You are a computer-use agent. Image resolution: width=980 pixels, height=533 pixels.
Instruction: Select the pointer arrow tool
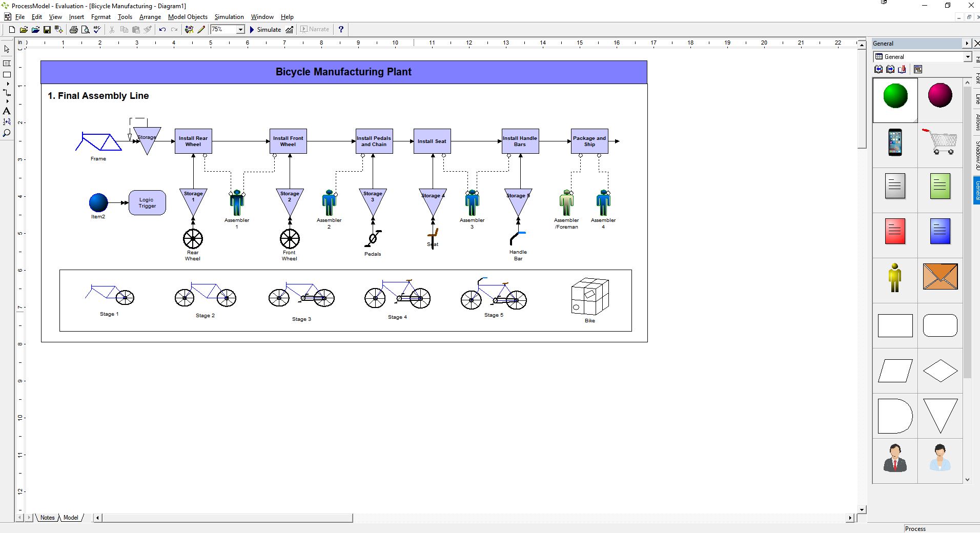pyautogui.click(x=7, y=49)
